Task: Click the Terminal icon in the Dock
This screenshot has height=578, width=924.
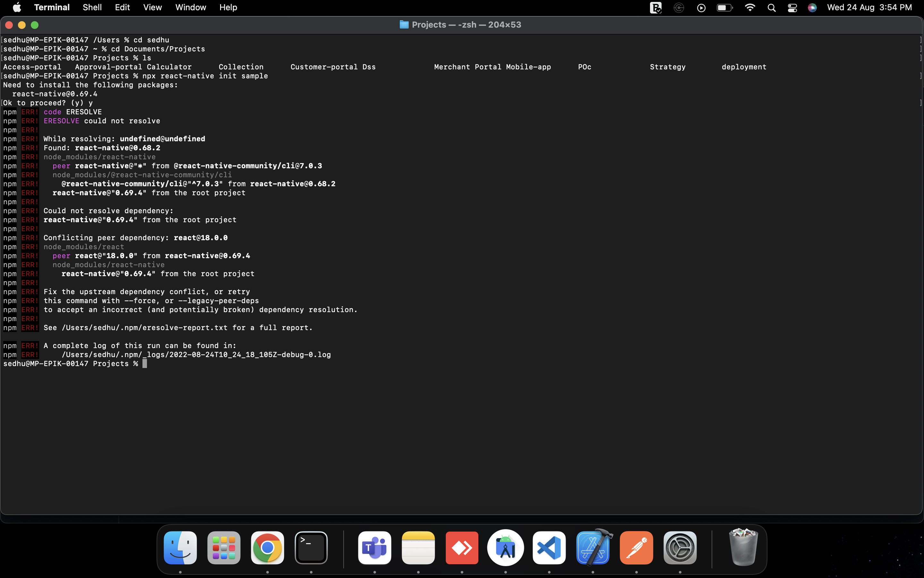Action: click(x=311, y=548)
